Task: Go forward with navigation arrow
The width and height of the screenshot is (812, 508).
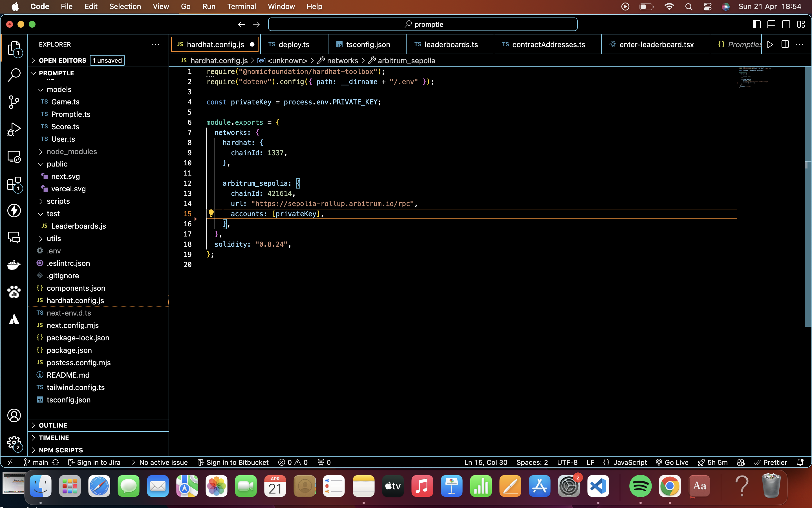Action: coord(256,24)
